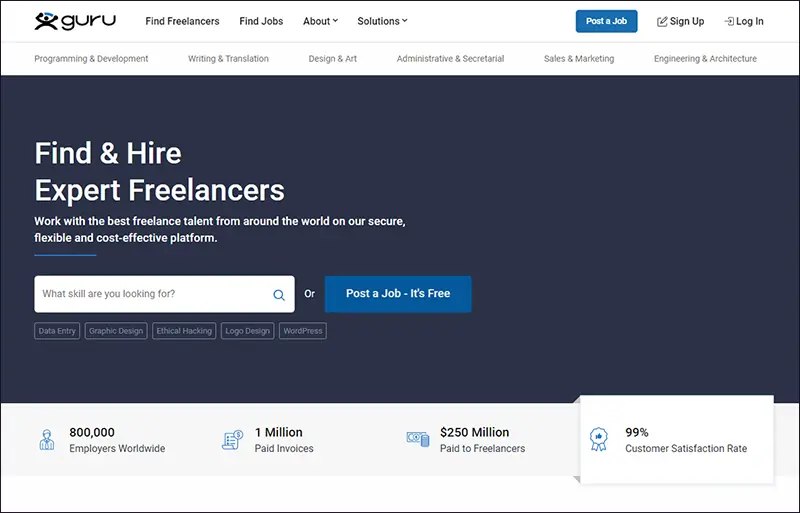Click the Sign Up pencil icon

662,21
